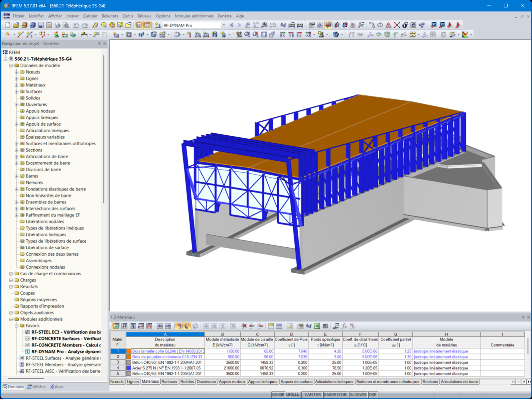Click the Print icon in the toolbar
The height and width of the screenshot is (399, 532).
(57, 25)
